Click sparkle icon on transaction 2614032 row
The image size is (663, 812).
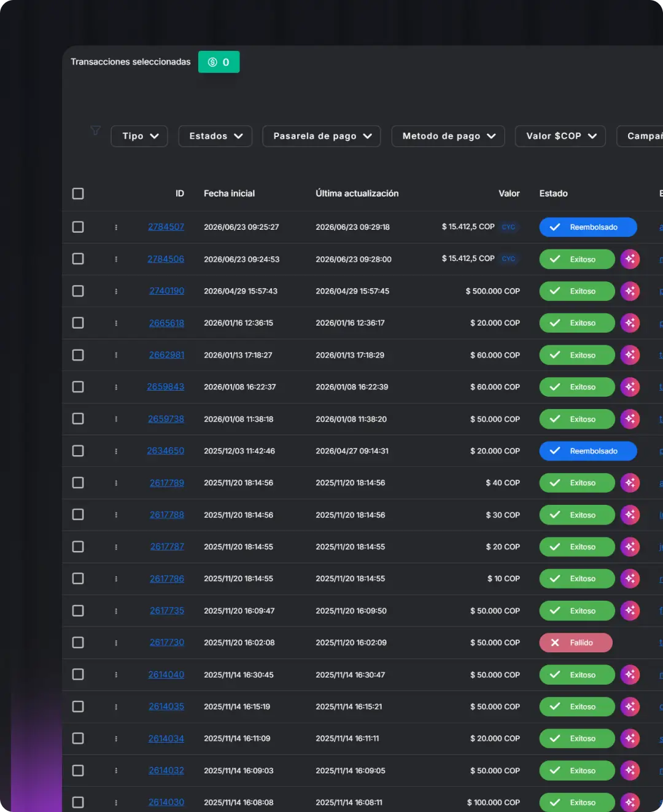coord(630,770)
